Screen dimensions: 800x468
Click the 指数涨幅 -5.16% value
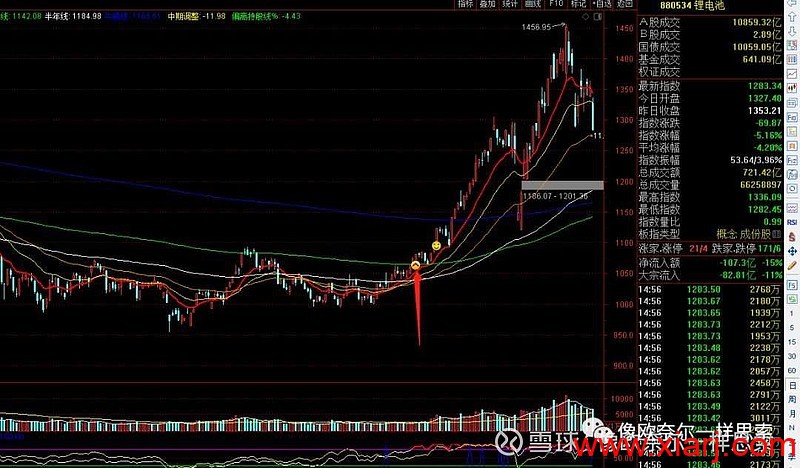point(770,135)
